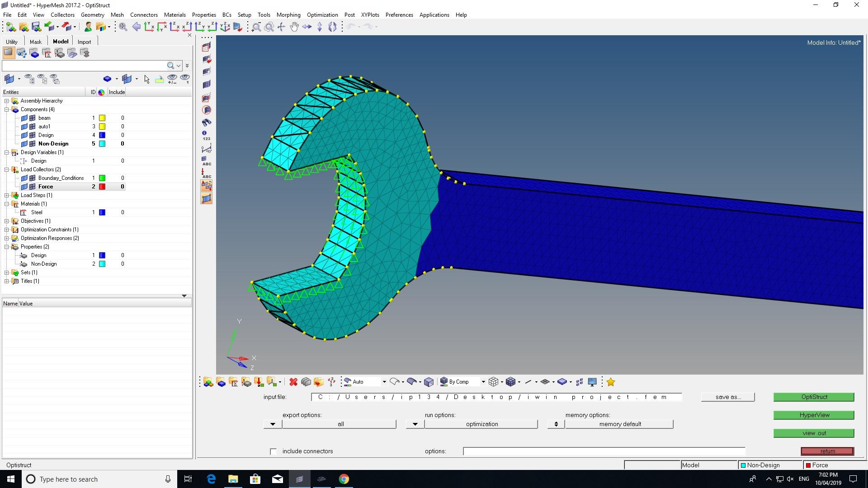This screenshot has width=868, height=488.
Task: Toggle include connectors checkbox
Action: pyautogui.click(x=273, y=451)
